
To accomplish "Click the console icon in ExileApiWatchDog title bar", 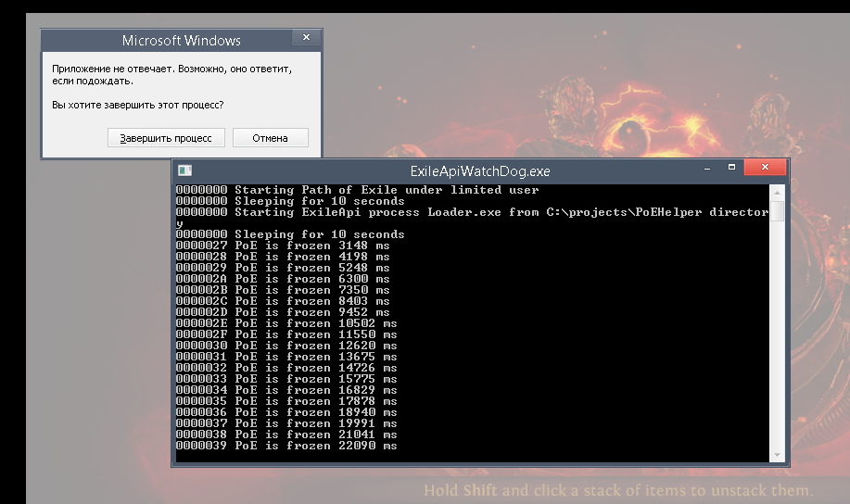I will [x=185, y=170].
